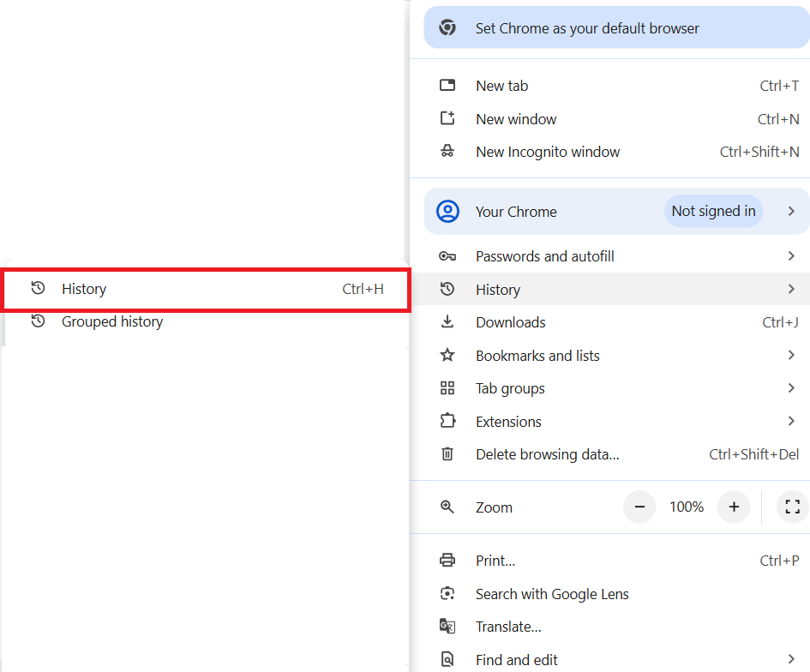
Task: Click the Google Lens search icon
Action: pyautogui.click(x=447, y=593)
